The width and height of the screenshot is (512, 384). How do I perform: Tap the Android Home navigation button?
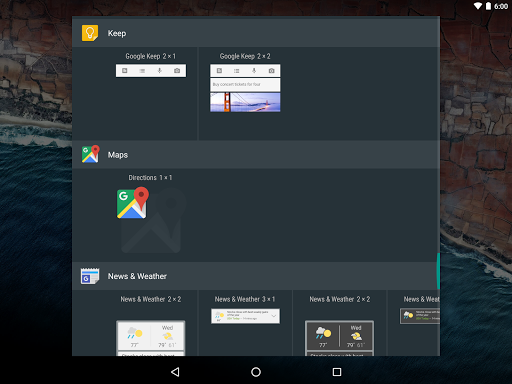point(256,372)
